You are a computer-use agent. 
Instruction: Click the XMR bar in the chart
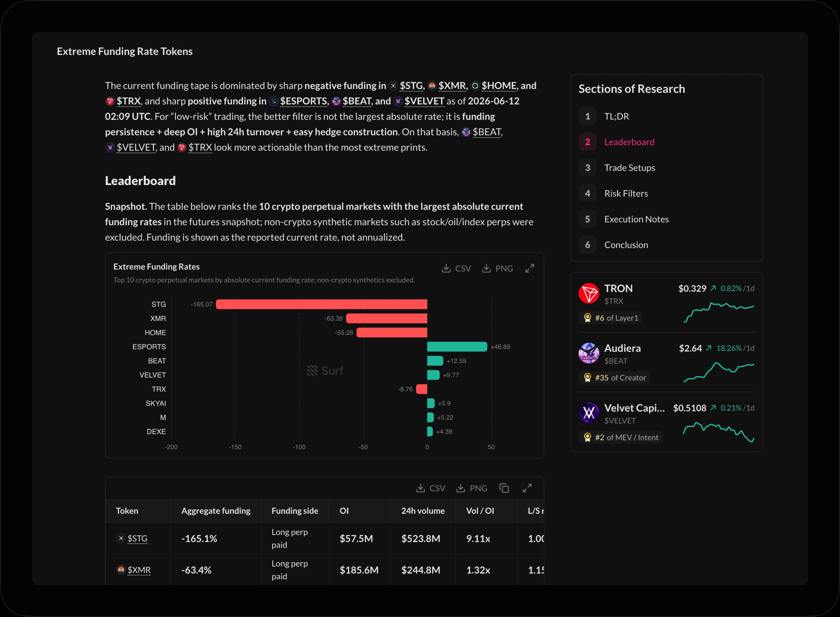[x=387, y=319]
